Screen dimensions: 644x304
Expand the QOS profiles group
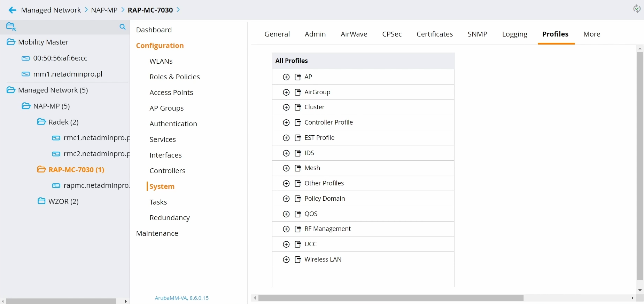(286, 214)
